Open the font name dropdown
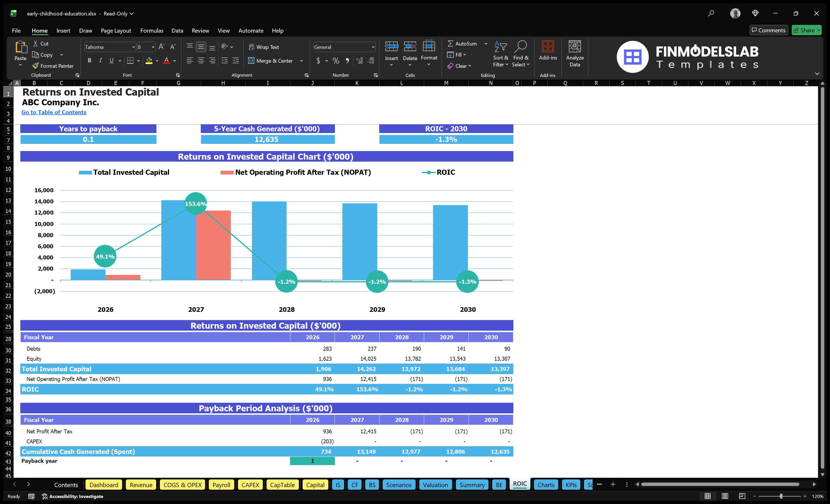 tap(134, 47)
